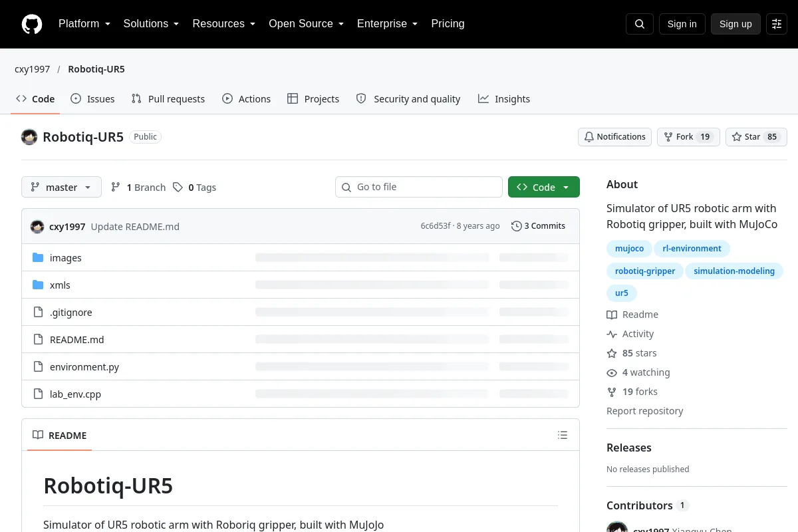Switch to the Projects tab
The height and width of the screenshot is (532, 798).
(313, 98)
